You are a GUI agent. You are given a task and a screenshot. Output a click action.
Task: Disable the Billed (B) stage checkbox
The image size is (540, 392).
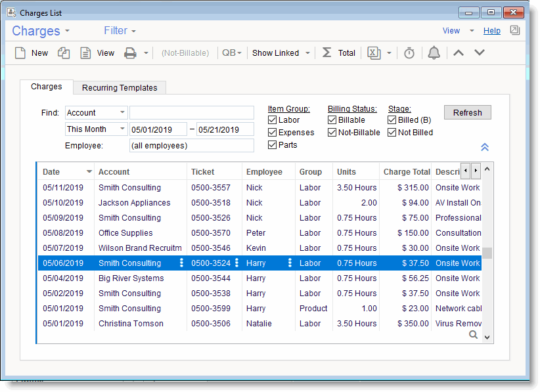pos(392,120)
